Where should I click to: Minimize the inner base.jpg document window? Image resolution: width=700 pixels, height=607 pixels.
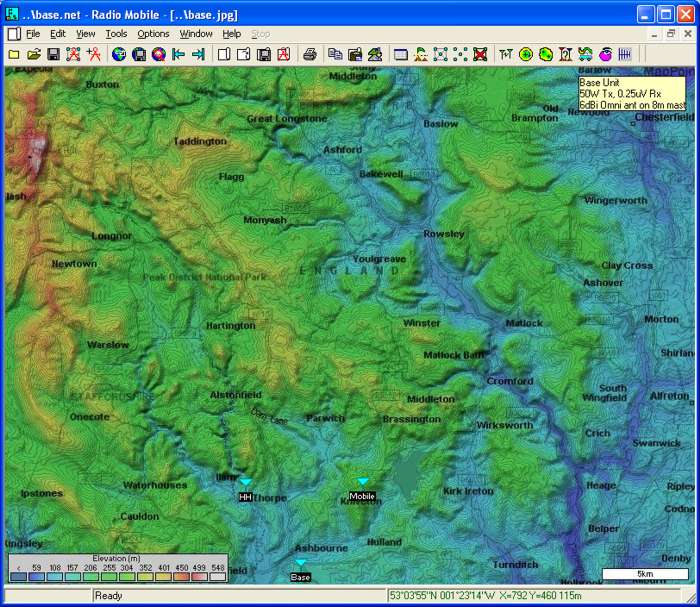pos(654,34)
